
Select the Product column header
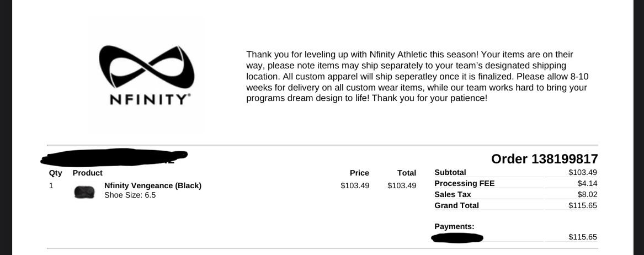tap(88, 173)
